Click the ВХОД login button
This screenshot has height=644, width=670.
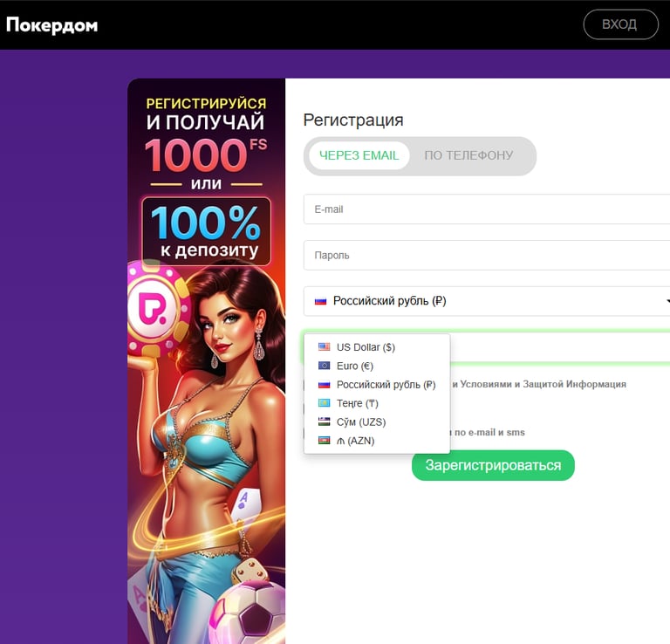[620, 24]
